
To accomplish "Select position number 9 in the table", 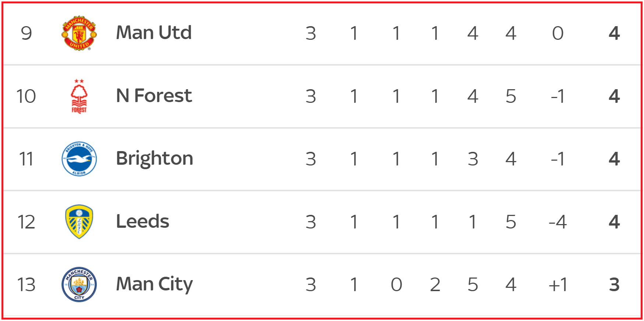I will [x=26, y=34].
